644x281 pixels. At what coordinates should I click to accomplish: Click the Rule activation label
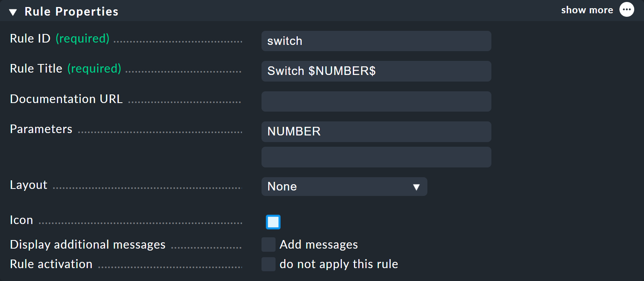[51, 264]
